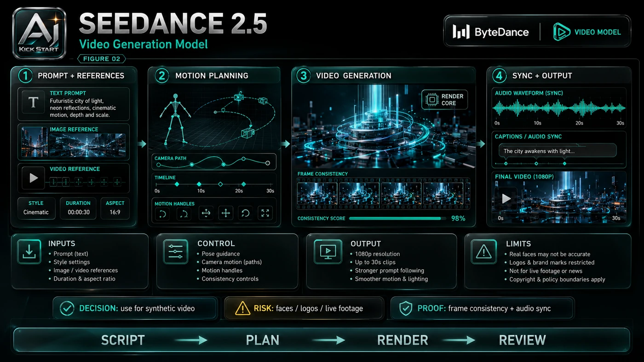This screenshot has width=644, height=362.
Task: Select the horizontal pan motion handle
Action: coord(206,213)
